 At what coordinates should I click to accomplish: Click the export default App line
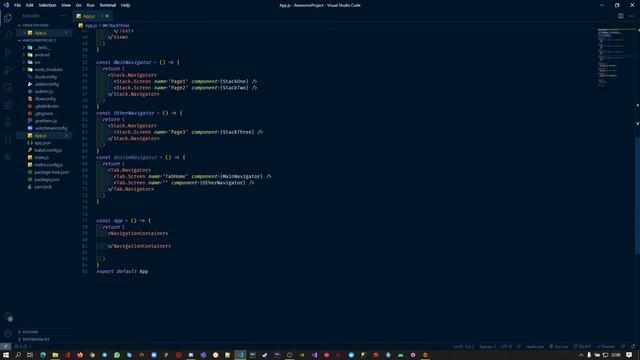coord(122,271)
